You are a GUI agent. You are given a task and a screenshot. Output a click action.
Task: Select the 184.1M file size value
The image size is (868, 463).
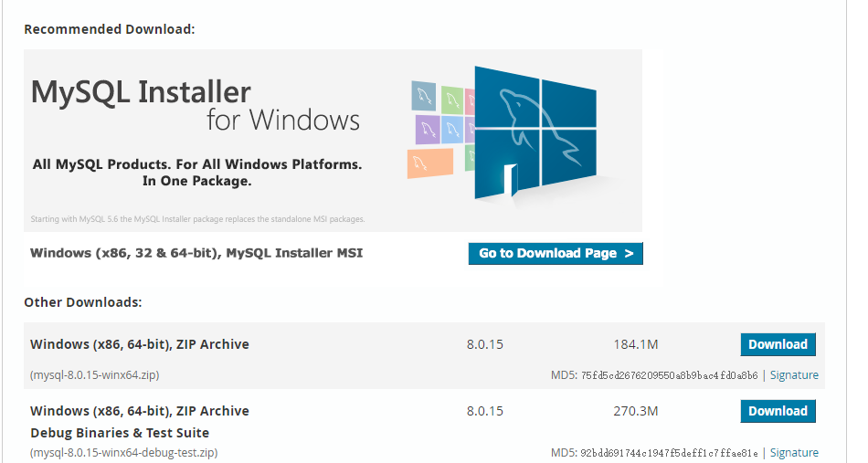636,344
